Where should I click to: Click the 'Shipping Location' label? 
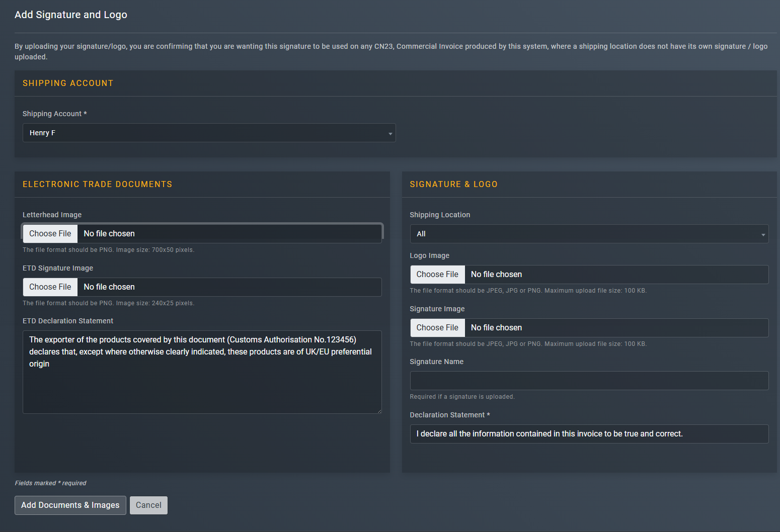pos(440,215)
